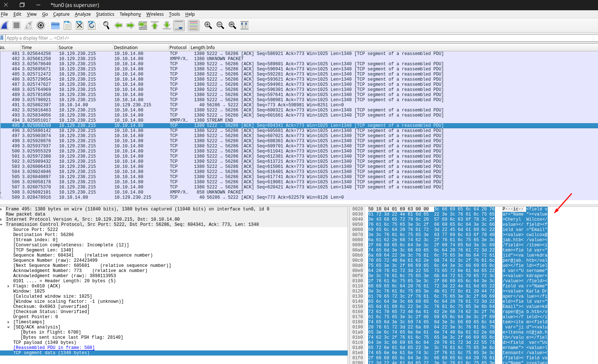Follow link Reassembled PDU in frame 508

click(54, 348)
